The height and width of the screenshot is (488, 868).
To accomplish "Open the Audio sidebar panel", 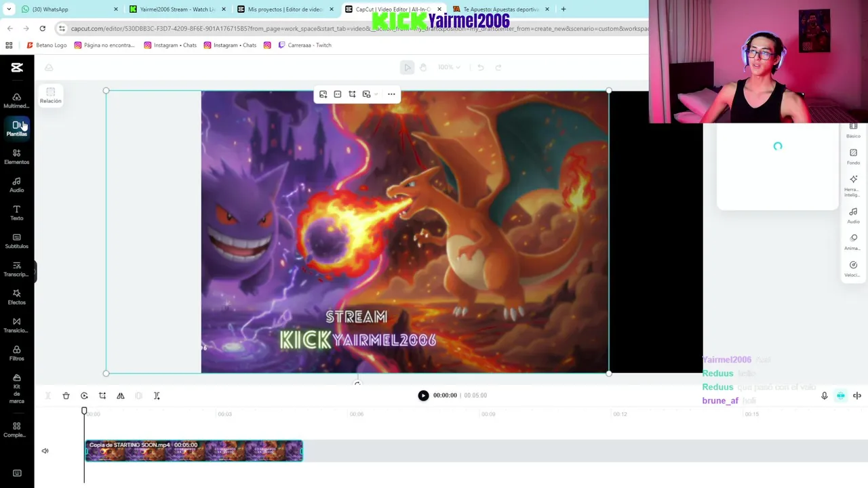I will click(16, 184).
